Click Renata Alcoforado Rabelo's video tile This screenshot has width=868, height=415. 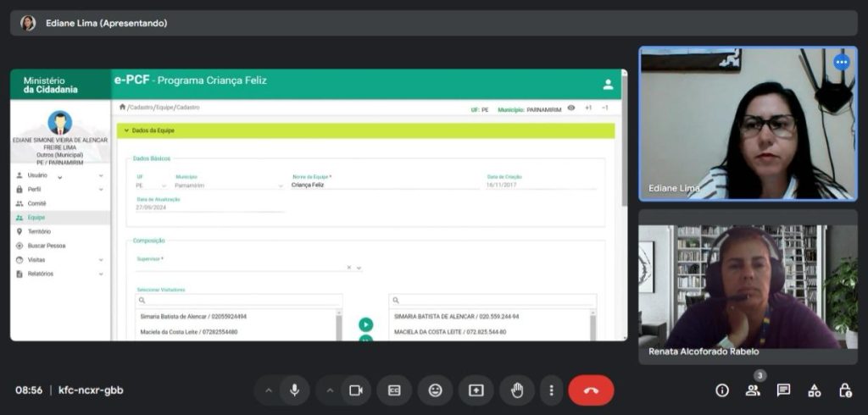click(748, 288)
